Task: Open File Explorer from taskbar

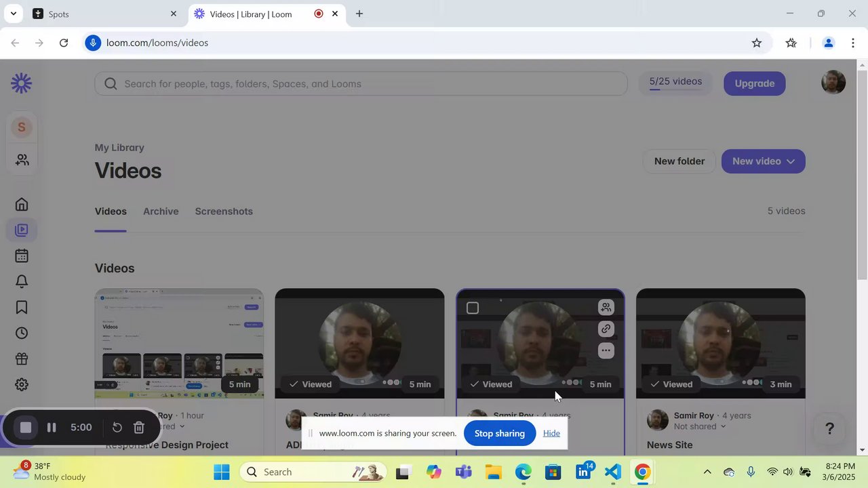Action: coord(493,472)
